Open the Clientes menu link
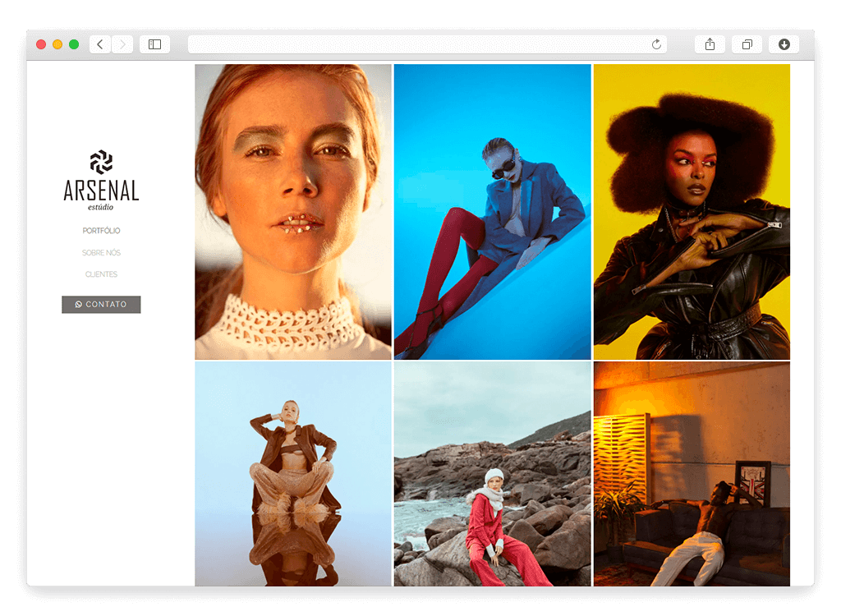 coord(101,274)
